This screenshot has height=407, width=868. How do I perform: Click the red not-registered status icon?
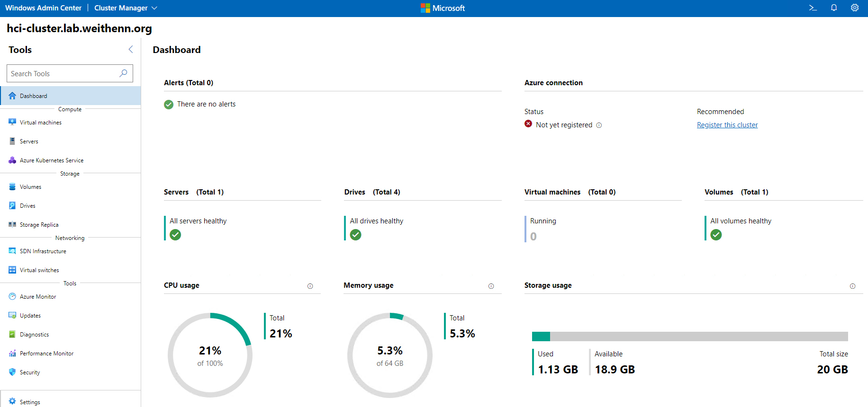(x=528, y=124)
